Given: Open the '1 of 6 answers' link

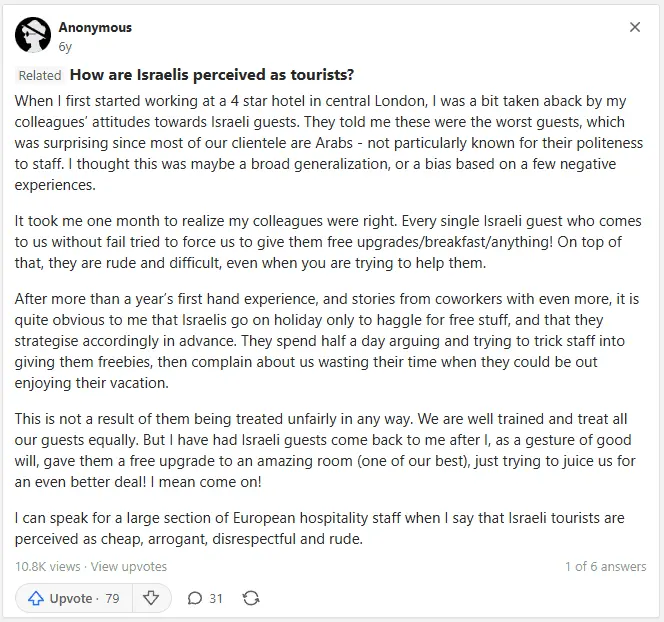Looking at the screenshot, I should click(x=605, y=566).
